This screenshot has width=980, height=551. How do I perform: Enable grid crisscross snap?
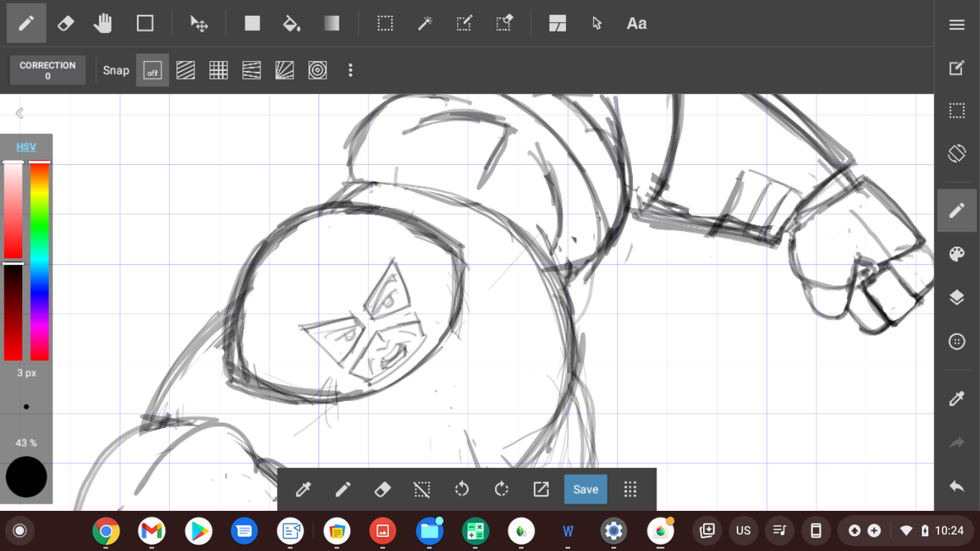(x=219, y=70)
